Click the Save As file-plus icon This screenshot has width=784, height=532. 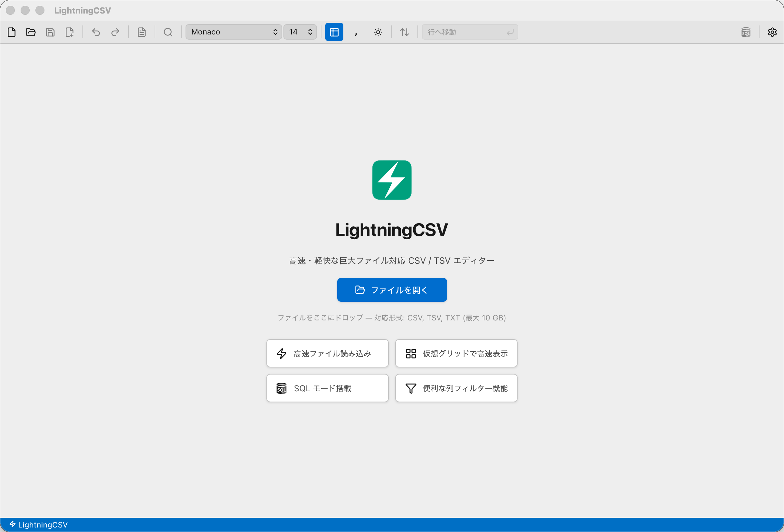point(70,32)
